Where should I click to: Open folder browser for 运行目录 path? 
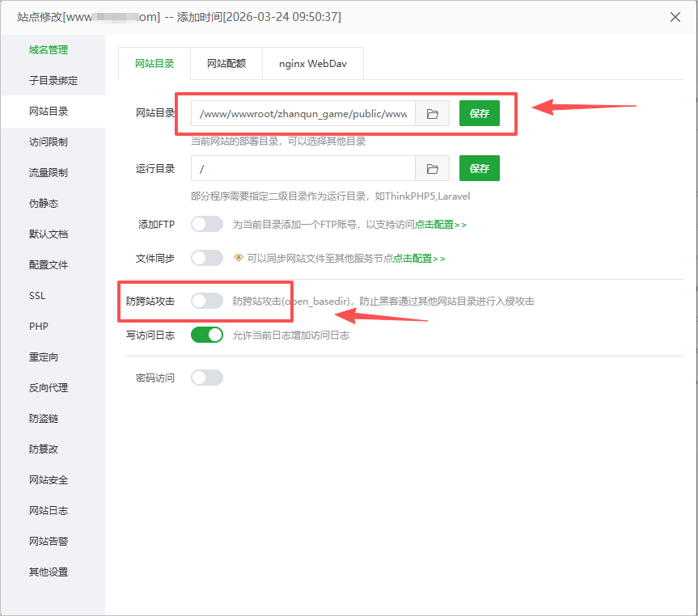click(x=432, y=169)
